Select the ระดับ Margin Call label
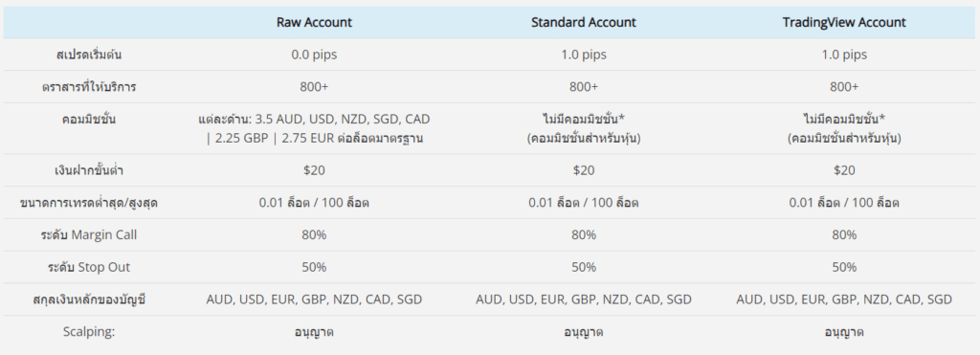The image size is (980, 355). (89, 235)
